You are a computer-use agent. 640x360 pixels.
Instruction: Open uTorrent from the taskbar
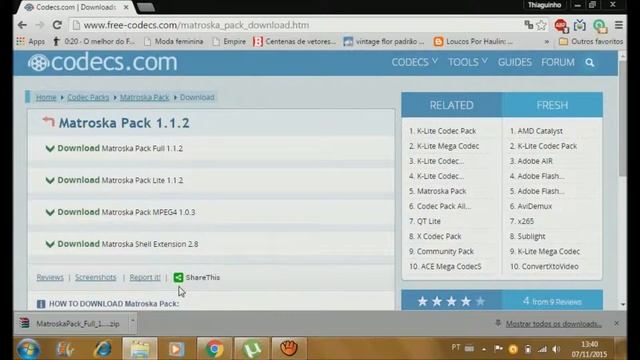(252, 349)
